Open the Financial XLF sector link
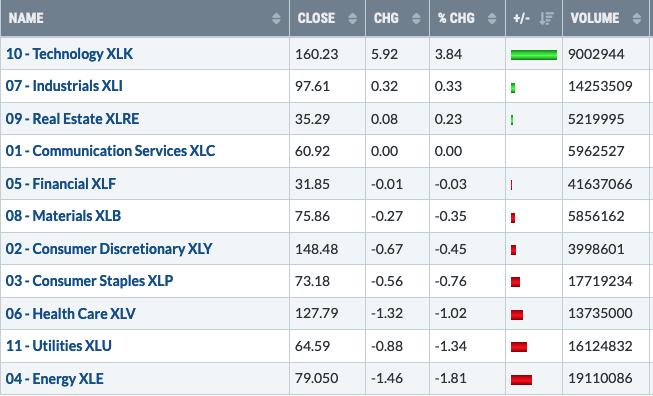 click(x=61, y=184)
